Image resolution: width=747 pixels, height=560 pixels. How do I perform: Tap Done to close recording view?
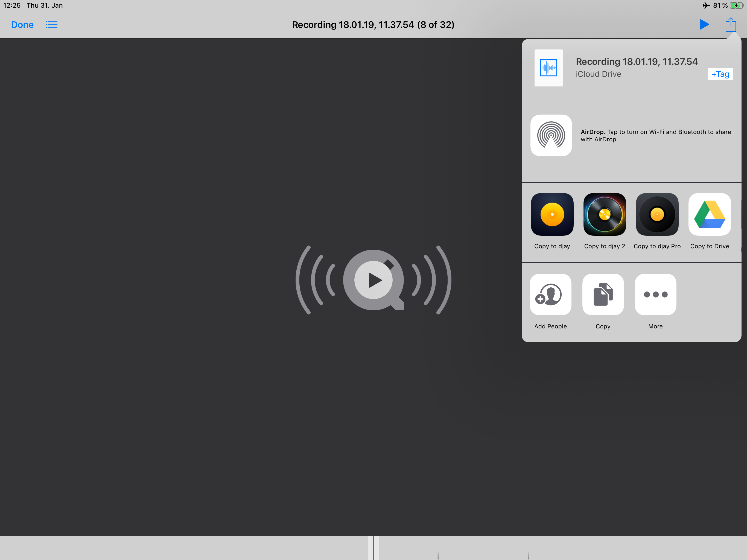click(x=22, y=24)
